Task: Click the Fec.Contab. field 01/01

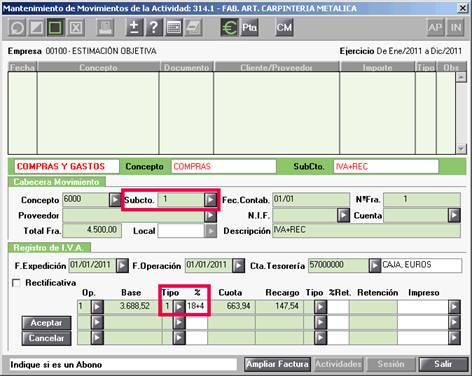Action: pyautogui.click(x=311, y=200)
